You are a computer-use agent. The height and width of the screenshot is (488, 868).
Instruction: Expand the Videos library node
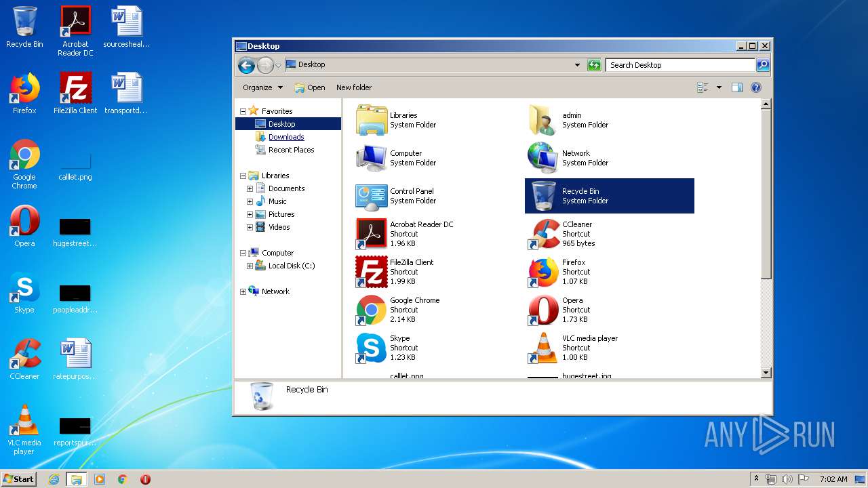tap(250, 227)
